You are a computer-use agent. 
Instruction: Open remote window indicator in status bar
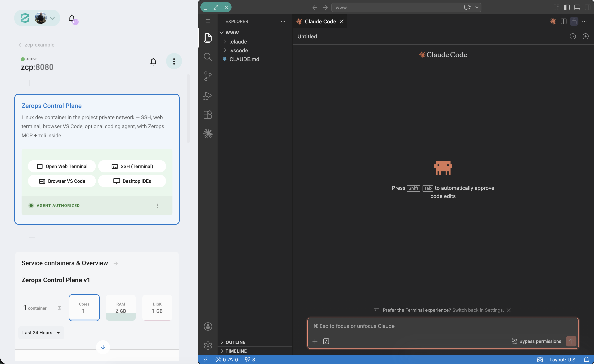(x=206, y=359)
